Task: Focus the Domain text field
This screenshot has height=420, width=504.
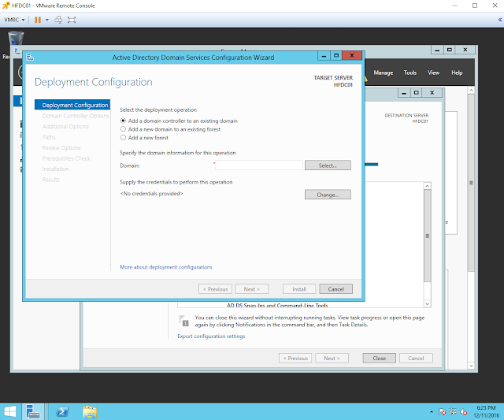Action: coord(259,165)
